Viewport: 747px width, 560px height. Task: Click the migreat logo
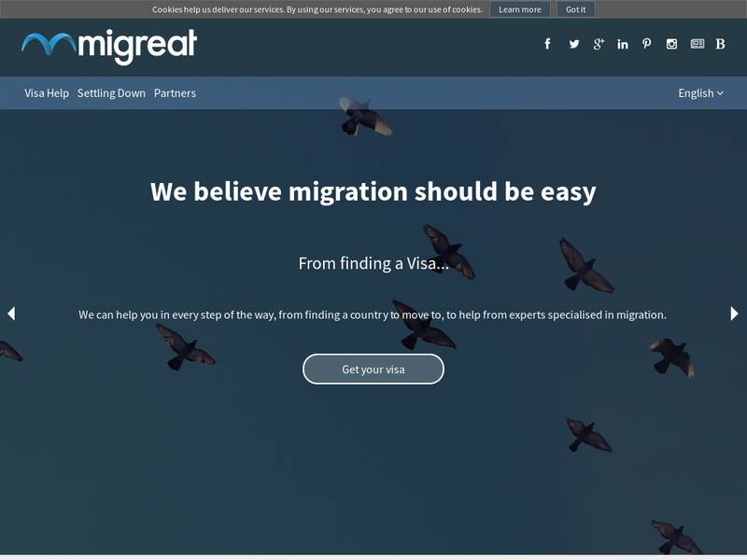(x=109, y=47)
